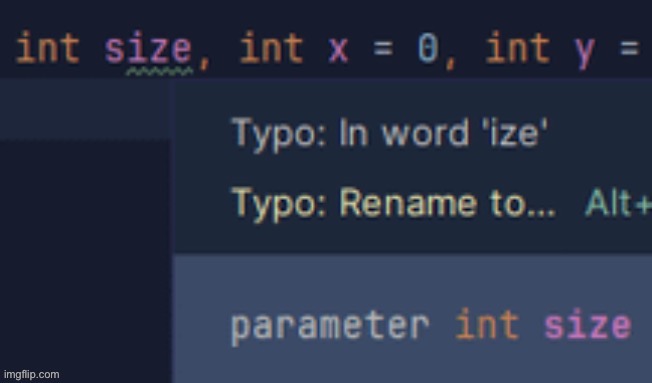Click the equals sign after x
Image resolution: width=652 pixels, height=383 pixels.
coord(383,49)
